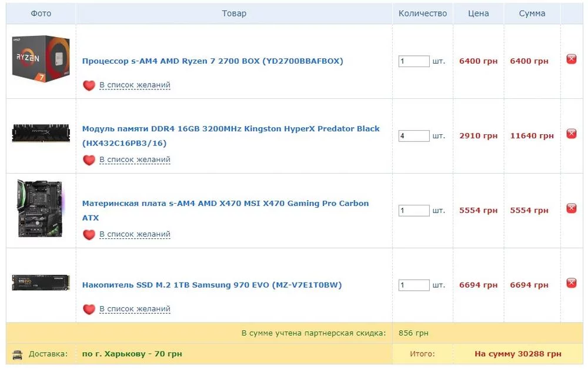Open the Модуль памяти DDR4 16GB Kingston HyperX link

231,135
